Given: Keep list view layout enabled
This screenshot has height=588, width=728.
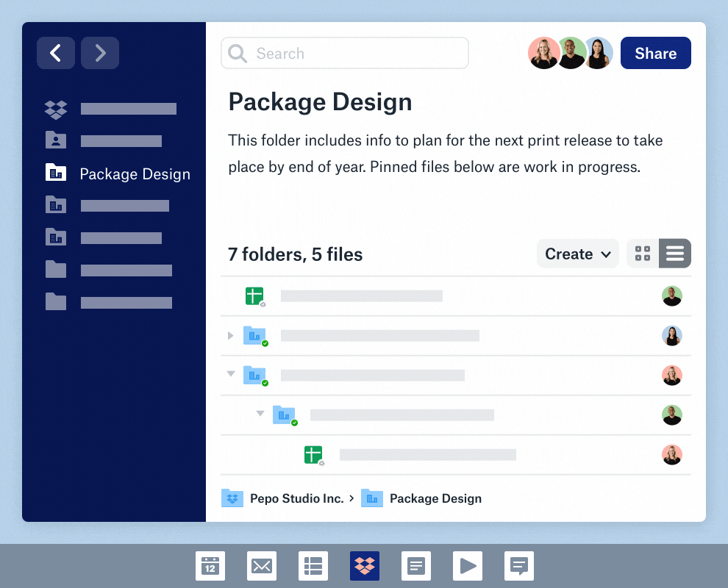Looking at the screenshot, I should click(x=675, y=253).
